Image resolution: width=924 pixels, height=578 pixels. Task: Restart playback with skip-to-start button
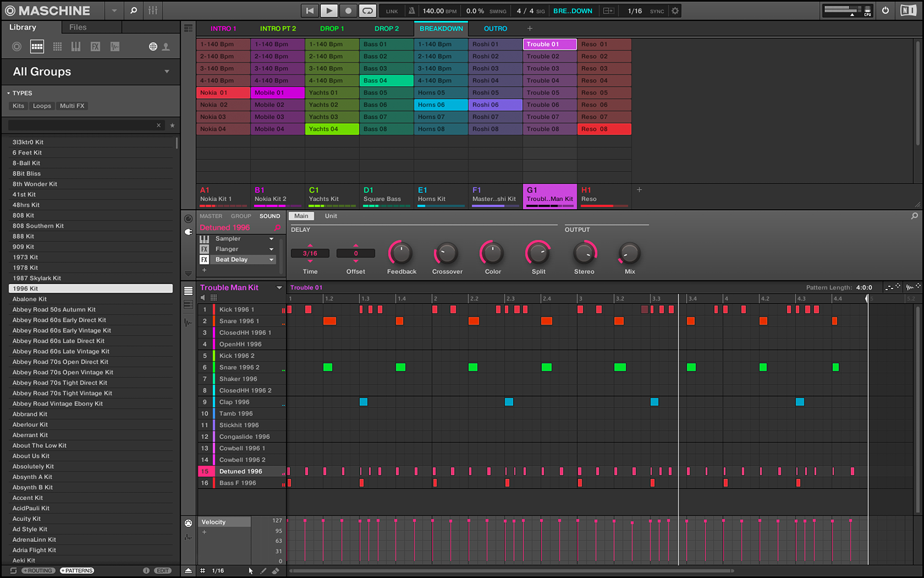pyautogui.click(x=310, y=10)
